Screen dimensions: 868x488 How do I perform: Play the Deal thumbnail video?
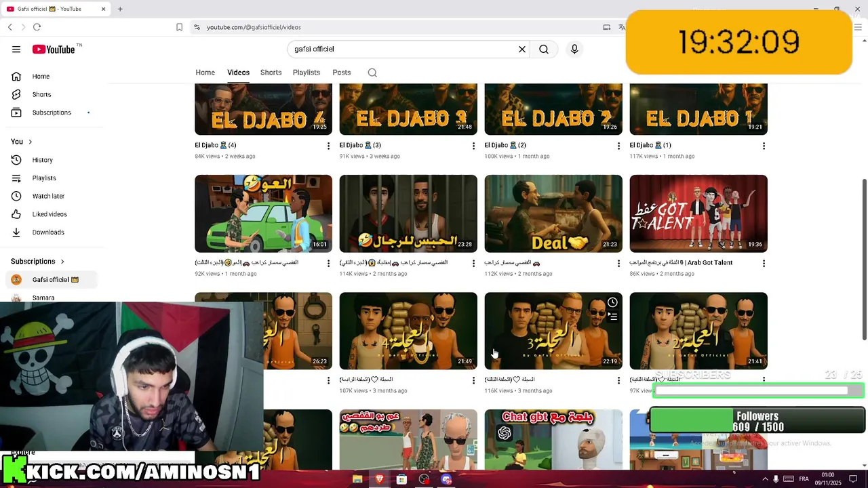coord(553,213)
